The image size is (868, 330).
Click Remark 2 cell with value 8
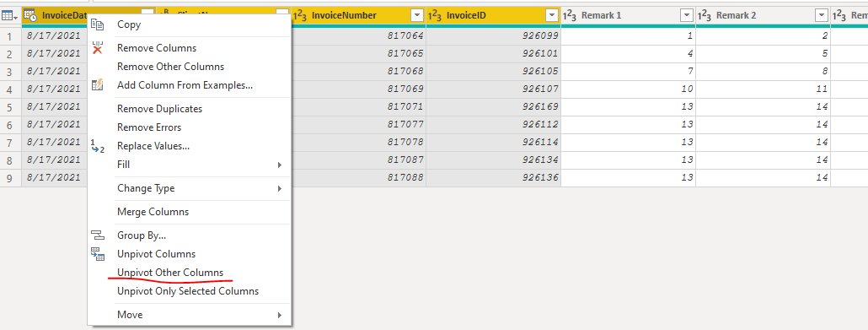pyautogui.click(x=763, y=72)
